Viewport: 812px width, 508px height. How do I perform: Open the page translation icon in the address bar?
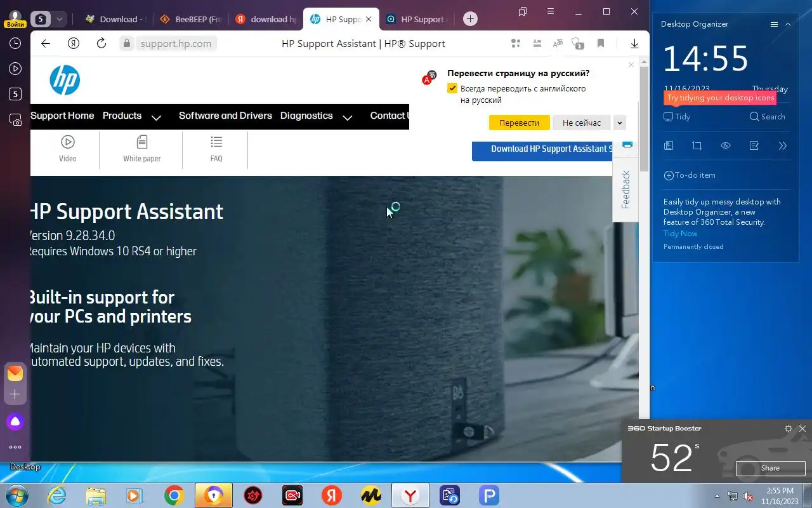point(558,43)
